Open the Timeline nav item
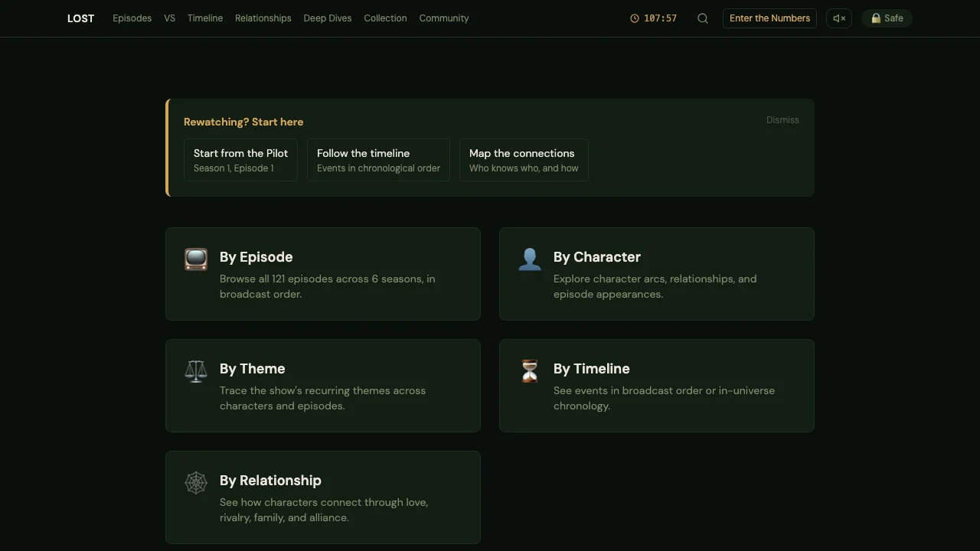The width and height of the screenshot is (980, 551). point(205,18)
